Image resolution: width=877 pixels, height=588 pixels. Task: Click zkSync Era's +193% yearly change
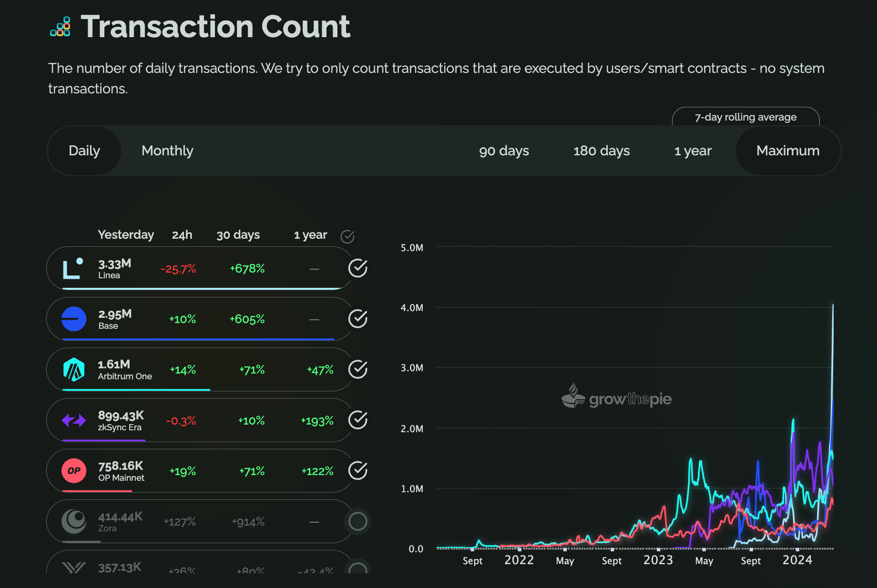(317, 421)
